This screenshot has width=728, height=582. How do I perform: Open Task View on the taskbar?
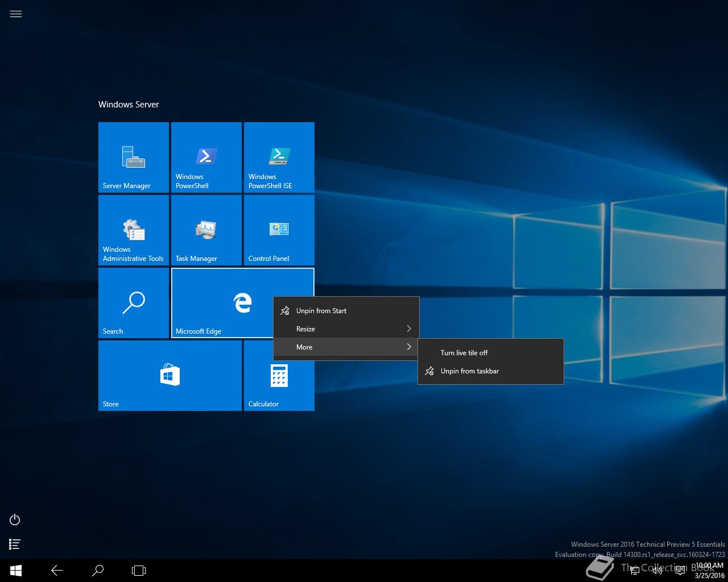pyautogui.click(x=139, y=570)
